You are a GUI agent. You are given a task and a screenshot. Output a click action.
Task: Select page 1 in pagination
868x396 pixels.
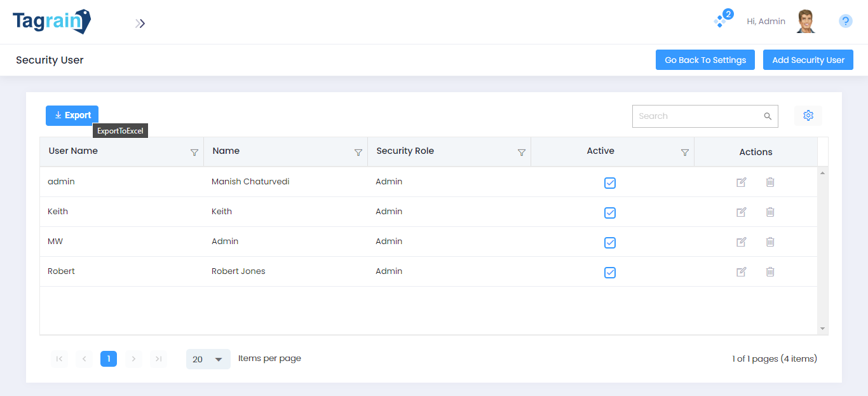(109, 359)
